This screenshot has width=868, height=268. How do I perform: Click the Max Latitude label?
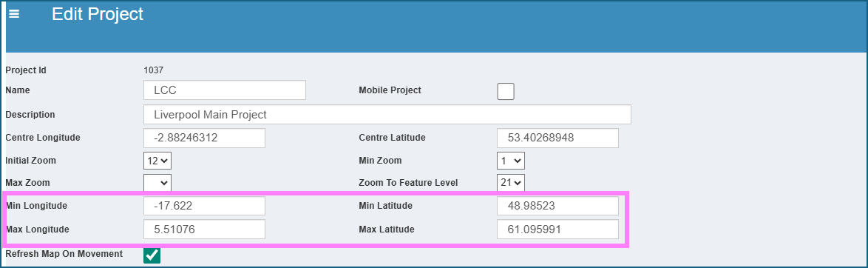[x=387, y=230]
